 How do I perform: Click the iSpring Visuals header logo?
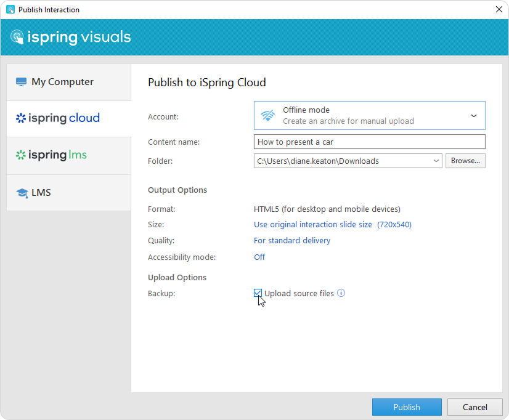(70, 37)
